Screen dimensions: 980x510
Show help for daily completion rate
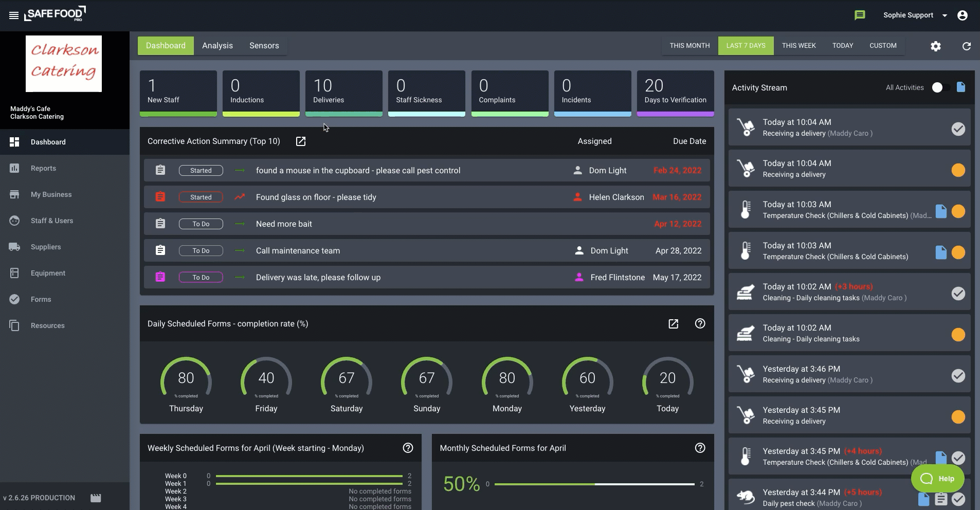700,323
